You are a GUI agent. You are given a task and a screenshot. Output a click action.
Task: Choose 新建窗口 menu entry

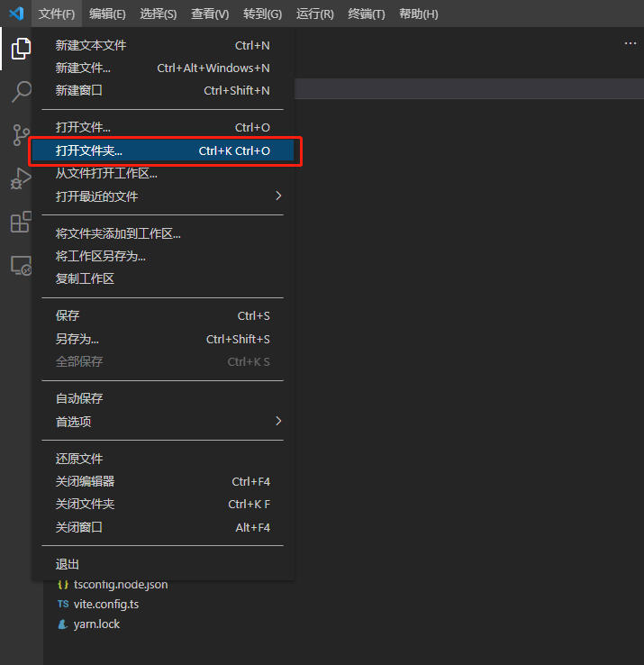[163, 90]
